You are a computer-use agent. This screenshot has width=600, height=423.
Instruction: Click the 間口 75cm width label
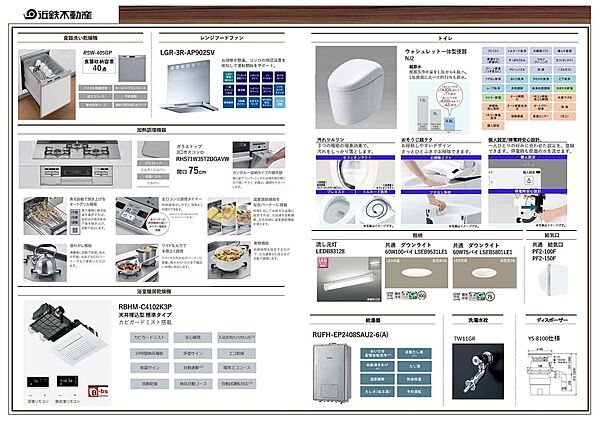(191, 171)
